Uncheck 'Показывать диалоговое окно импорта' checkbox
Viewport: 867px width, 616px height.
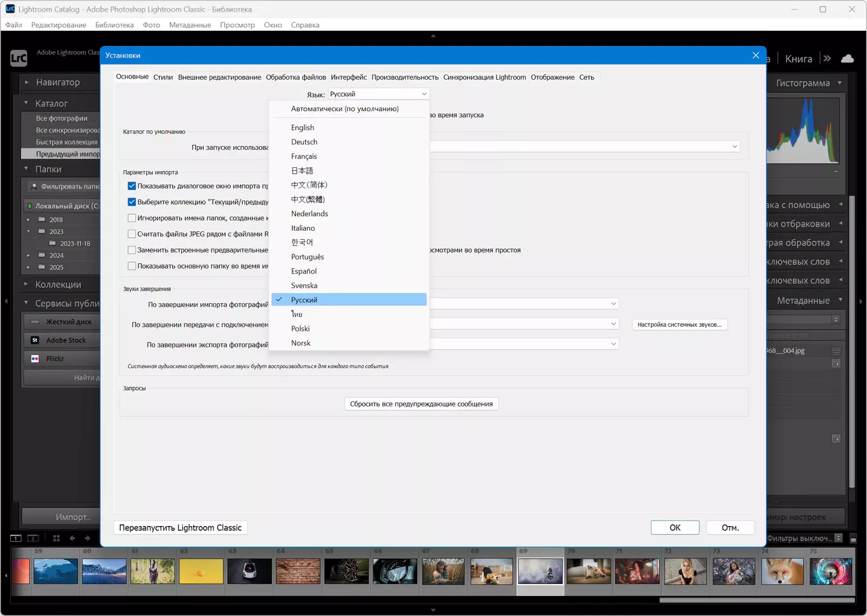[x=132, y=186]
